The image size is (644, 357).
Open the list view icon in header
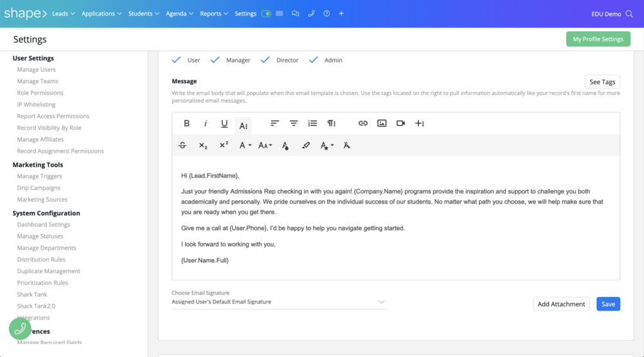coord(279,14)
